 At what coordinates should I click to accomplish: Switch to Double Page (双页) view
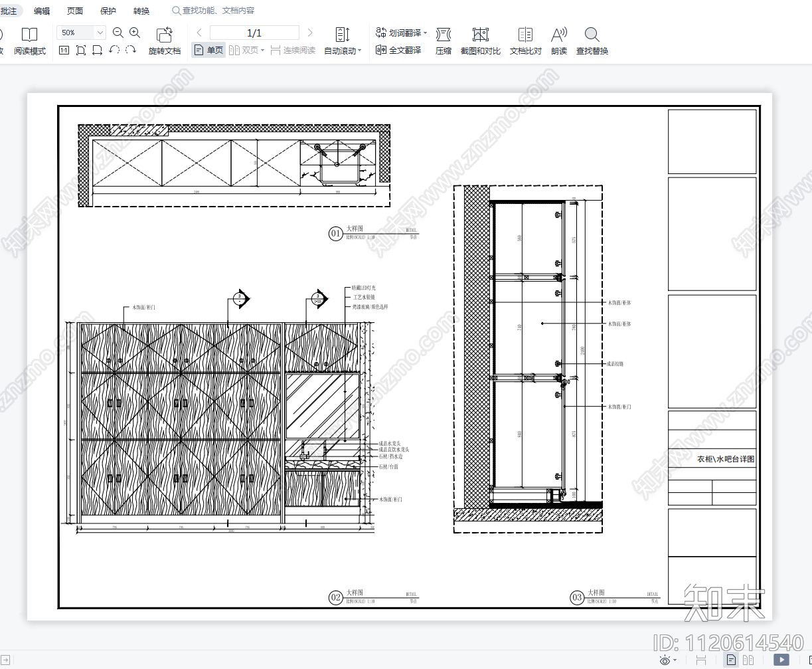coord(244,50)
